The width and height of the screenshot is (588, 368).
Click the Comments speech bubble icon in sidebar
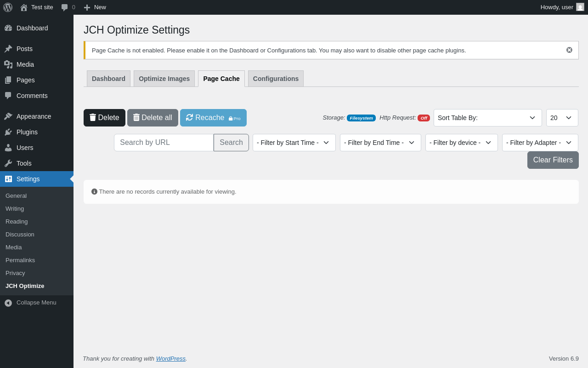click(8, 96)
